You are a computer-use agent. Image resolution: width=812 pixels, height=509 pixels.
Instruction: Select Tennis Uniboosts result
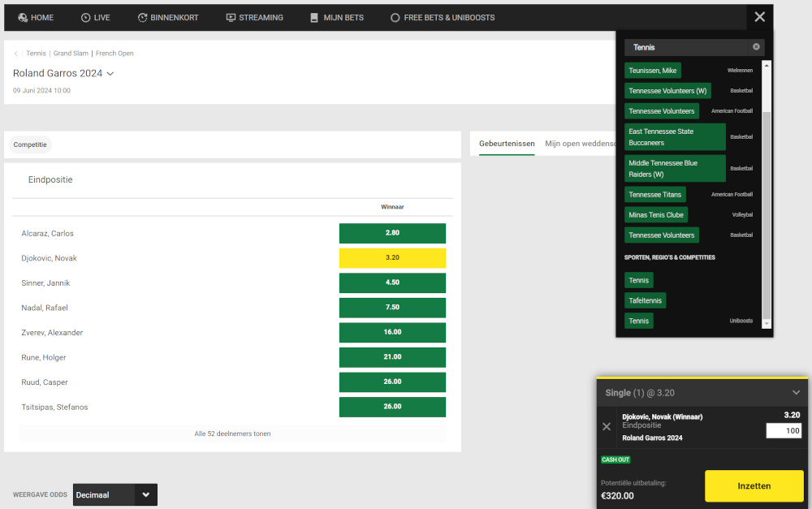tap(638, 321)
